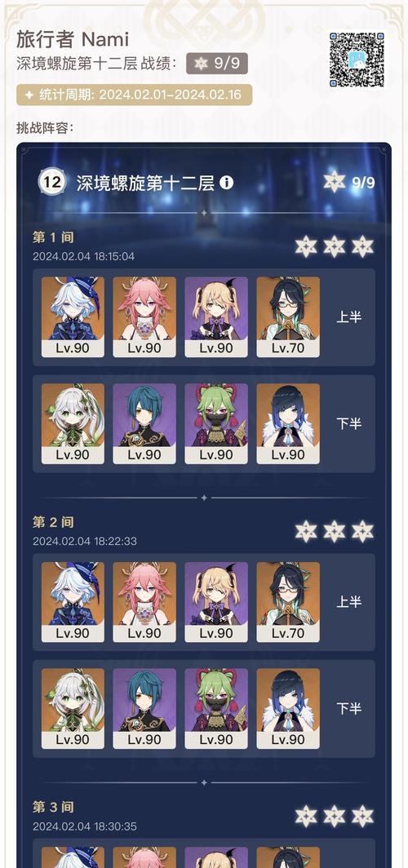Click the info icon beside 深境螺旋第十二层

[x=226, y=183]
